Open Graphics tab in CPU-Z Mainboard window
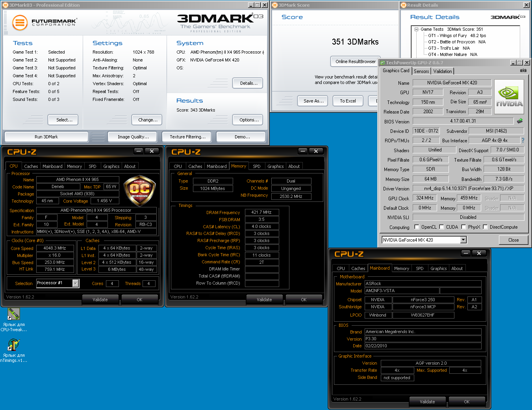This screenshot has height=410, width=532. click(438, 268)
